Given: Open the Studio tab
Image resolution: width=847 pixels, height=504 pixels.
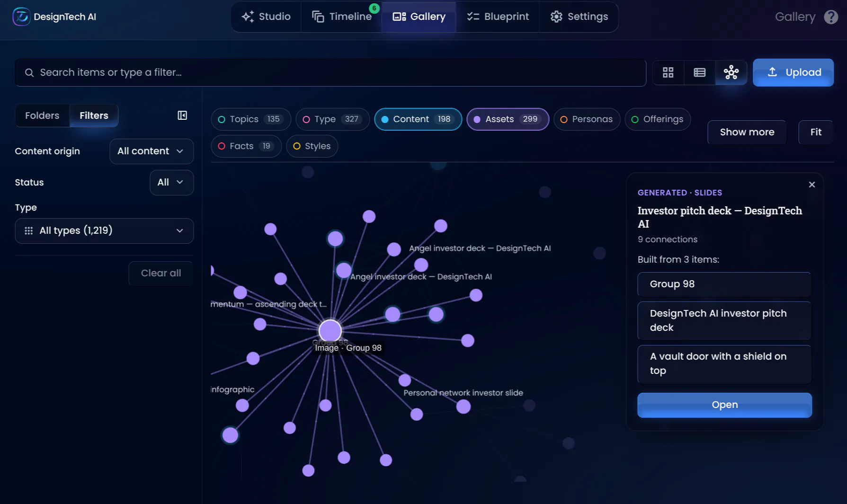Looking at the screenshot, I should point(266,17).
